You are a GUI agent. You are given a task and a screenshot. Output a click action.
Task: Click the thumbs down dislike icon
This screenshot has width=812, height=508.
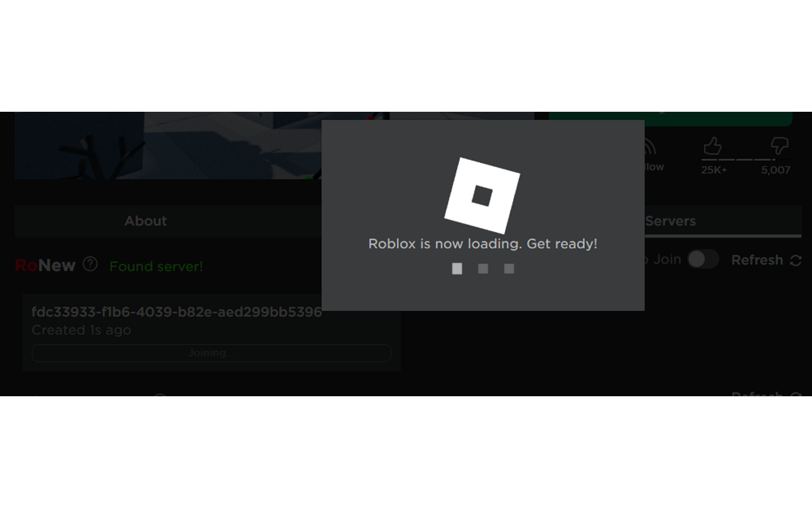pyautogui.click(x=780, y=147)
